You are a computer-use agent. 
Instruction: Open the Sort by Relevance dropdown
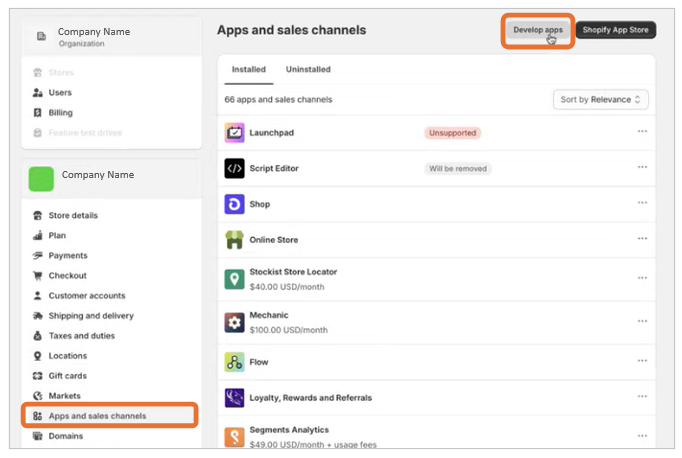click(600, 100)
